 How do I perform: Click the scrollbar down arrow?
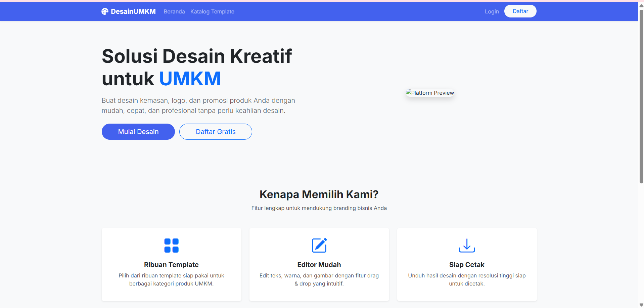[641, 305]
